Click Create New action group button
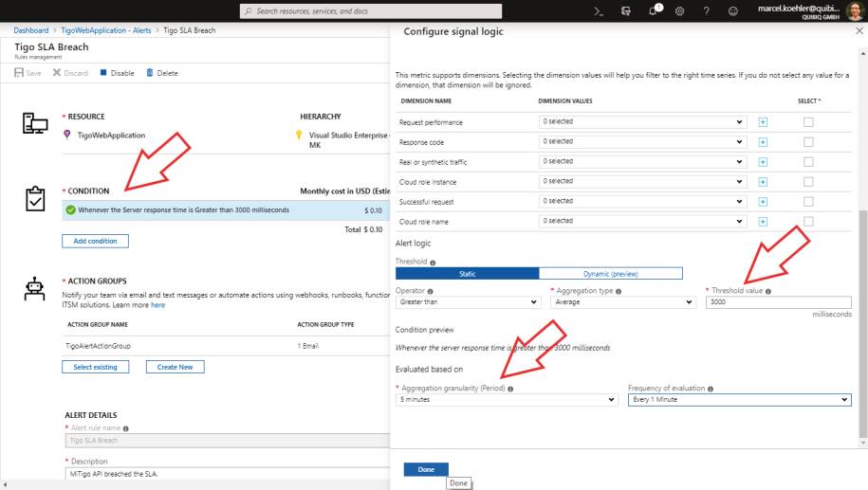 (x=175, y=367)
